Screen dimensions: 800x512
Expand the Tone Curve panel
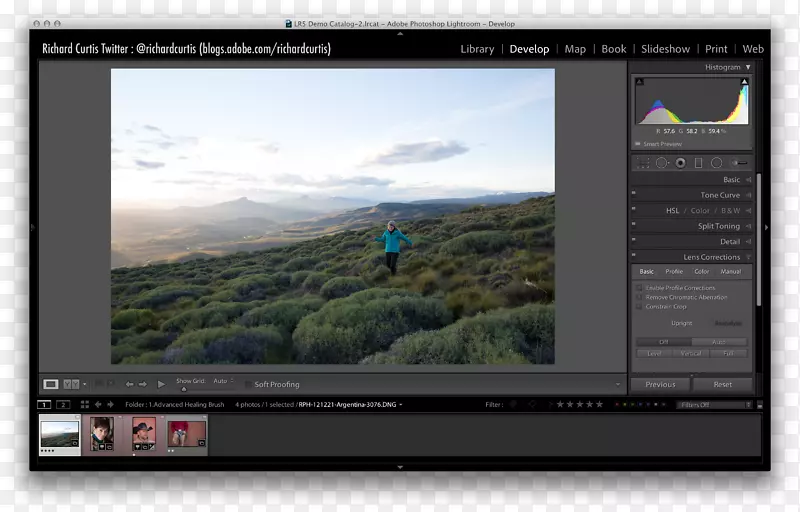point(748,195)
